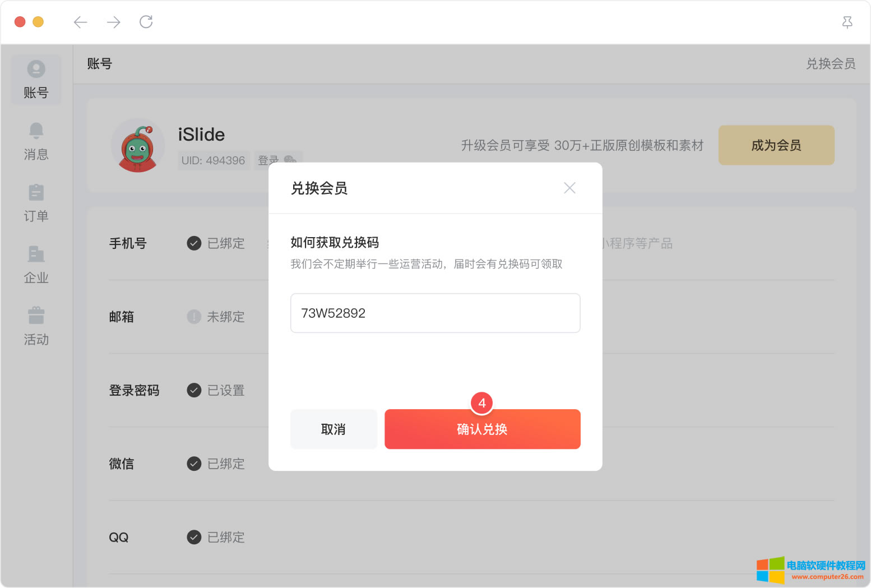Click the 已设置 status text for 登录密码

click(x=226, y=390)
